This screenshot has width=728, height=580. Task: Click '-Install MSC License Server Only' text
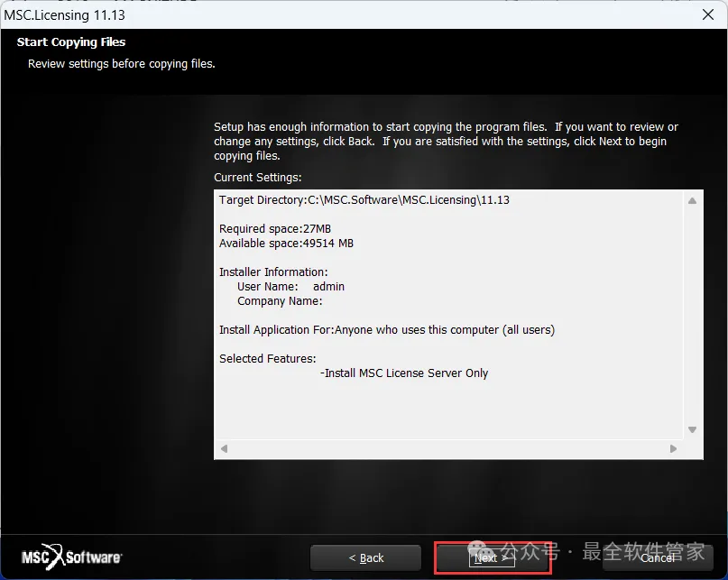pos(404,373)
